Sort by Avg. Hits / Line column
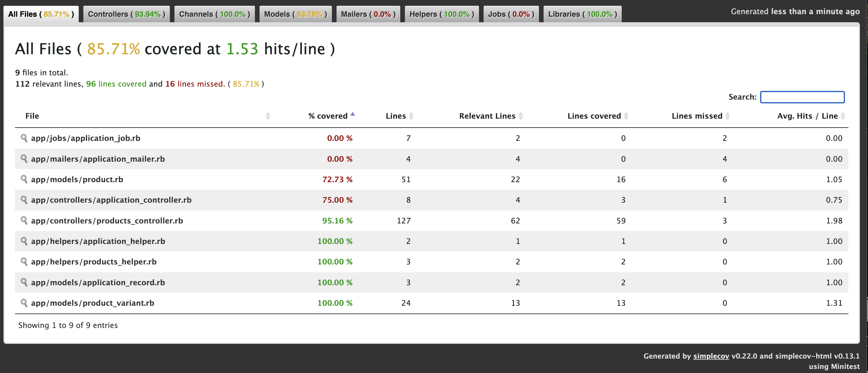 [x=807, y=116]
